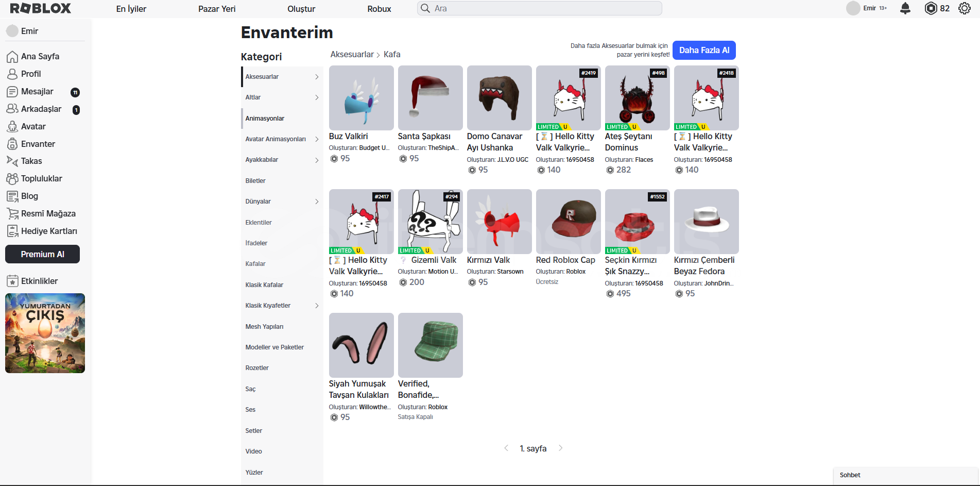Click the Arkadaşlar friends icon
This screenshot has height=486, width=980.
[x=12, y=109]
